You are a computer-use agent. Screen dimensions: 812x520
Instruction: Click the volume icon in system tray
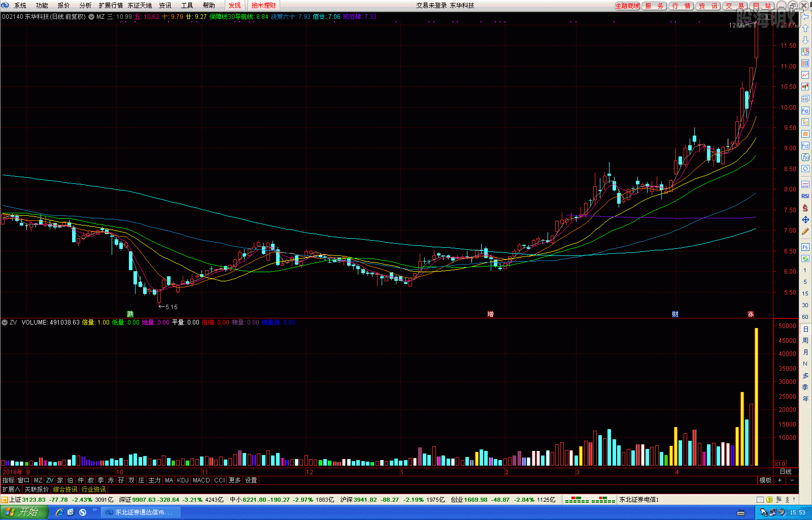pyautogui.click(x=782, y=512)
